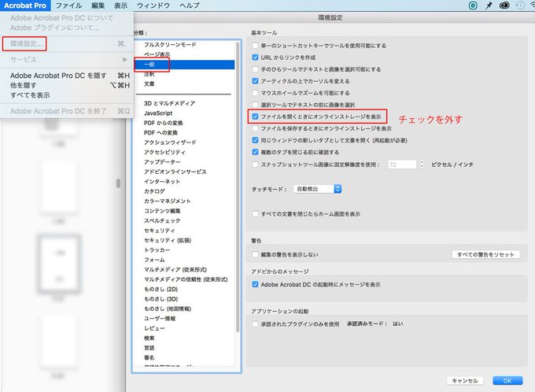535x392 pixels.
Task: Click the category list scrollbar
Action: click(238, 187)
